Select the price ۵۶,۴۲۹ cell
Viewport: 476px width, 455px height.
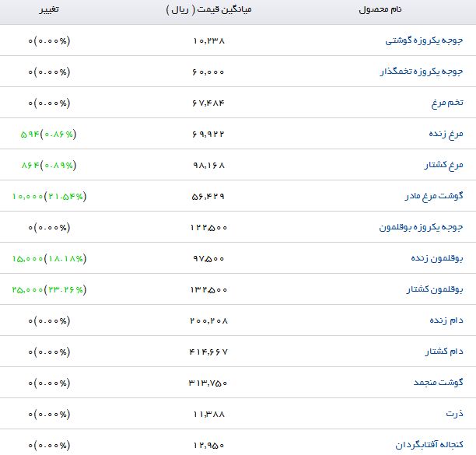[x=208, y=196]
